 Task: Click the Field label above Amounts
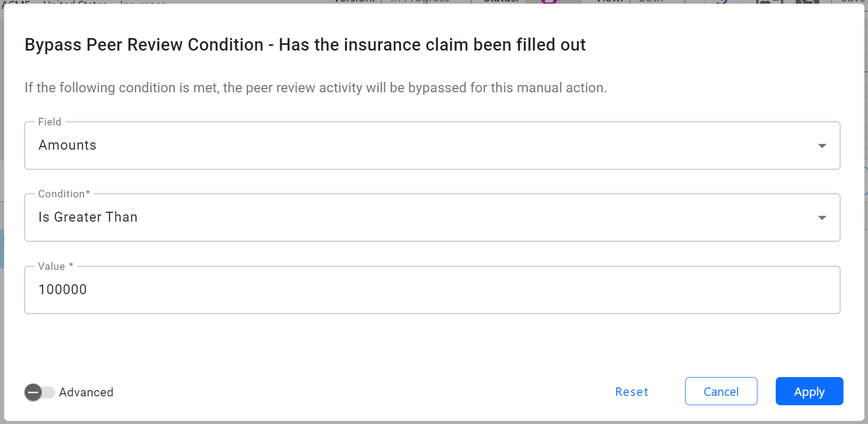pyautogui.click(x=50, y=122)
